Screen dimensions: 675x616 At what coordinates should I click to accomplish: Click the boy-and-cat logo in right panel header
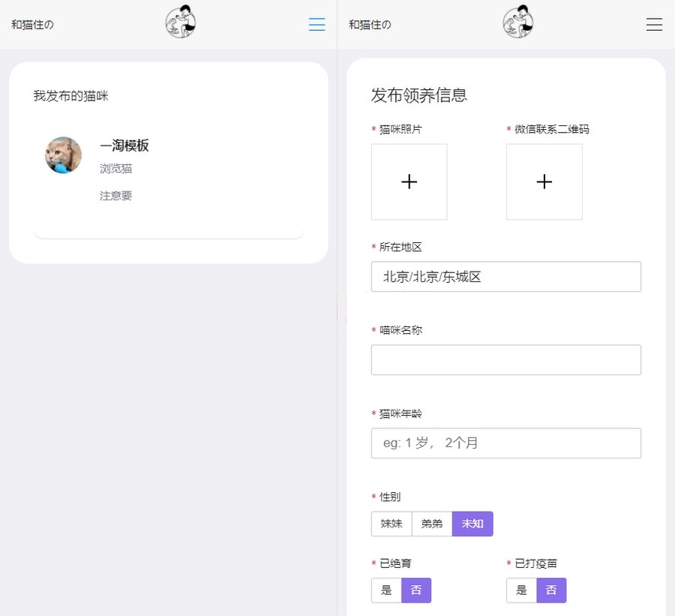[518, 22]
